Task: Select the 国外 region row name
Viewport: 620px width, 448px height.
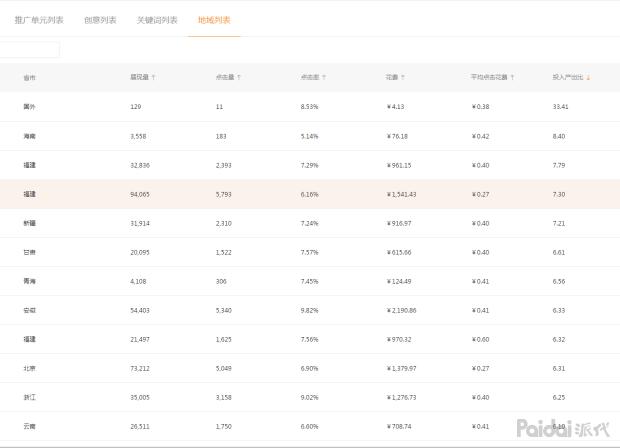Action: point(29,107)
